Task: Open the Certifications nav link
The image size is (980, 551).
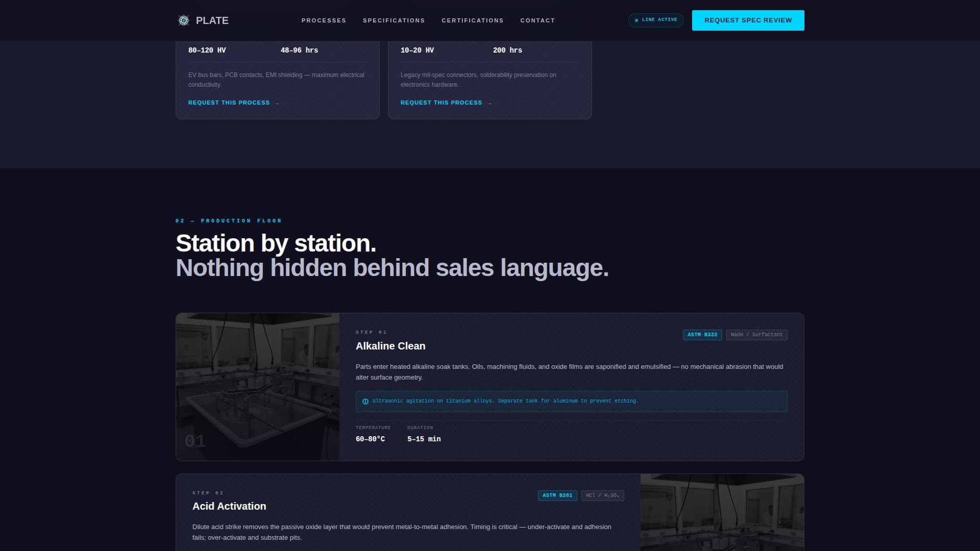Action: tap(472, 20)
